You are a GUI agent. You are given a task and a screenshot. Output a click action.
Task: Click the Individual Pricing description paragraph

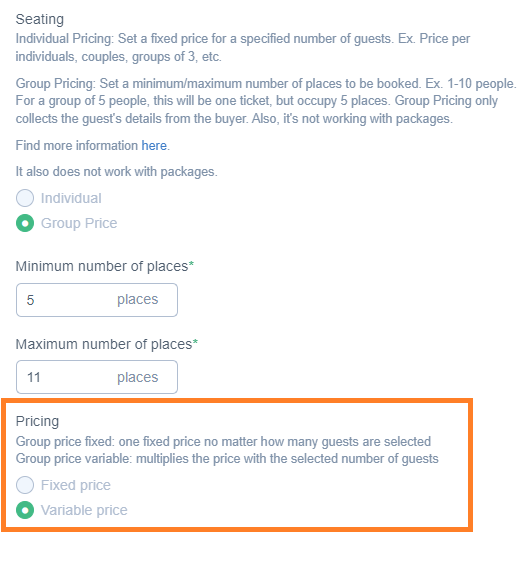click(x=243, y=48)
